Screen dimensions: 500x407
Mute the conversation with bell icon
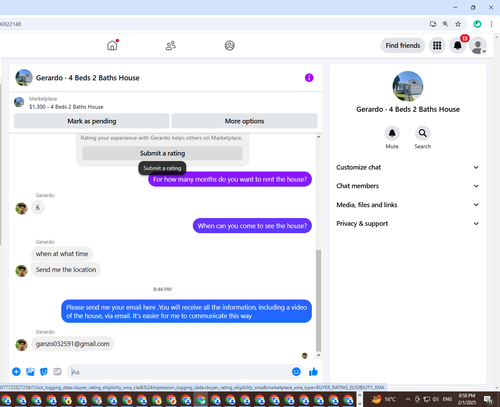coord(392,133)
